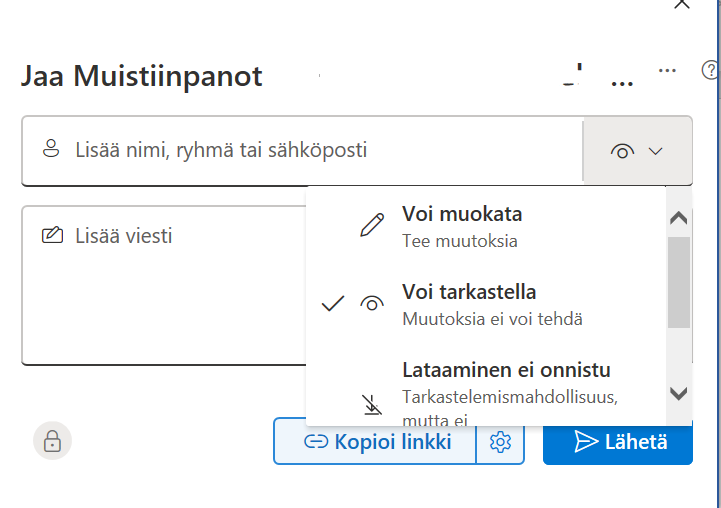Viewport: 721px width, 508px height.
Task: Click the checkmark next to Voi tarkastella
Action: click(x=333, y=304)
